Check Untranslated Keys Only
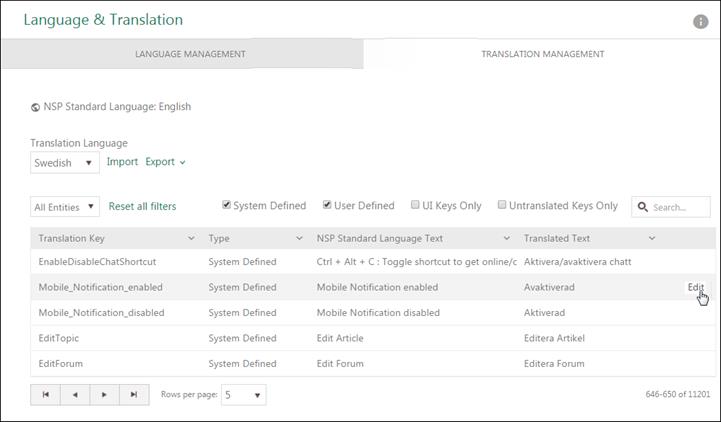 (x=502, y=205)
